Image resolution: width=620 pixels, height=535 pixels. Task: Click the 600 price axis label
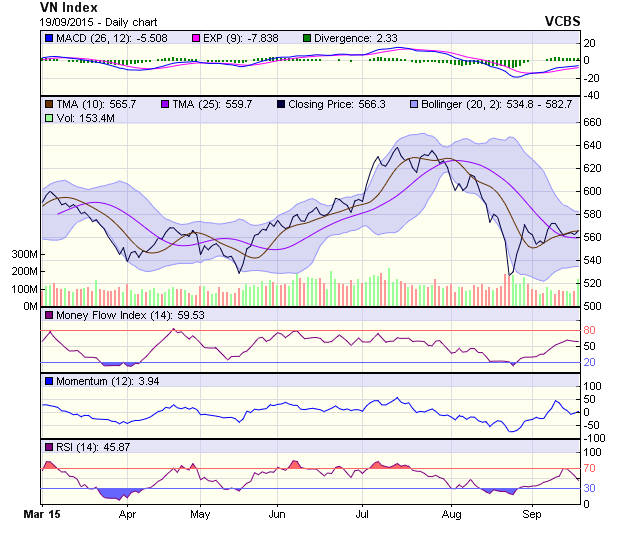(x=592, y=191)
